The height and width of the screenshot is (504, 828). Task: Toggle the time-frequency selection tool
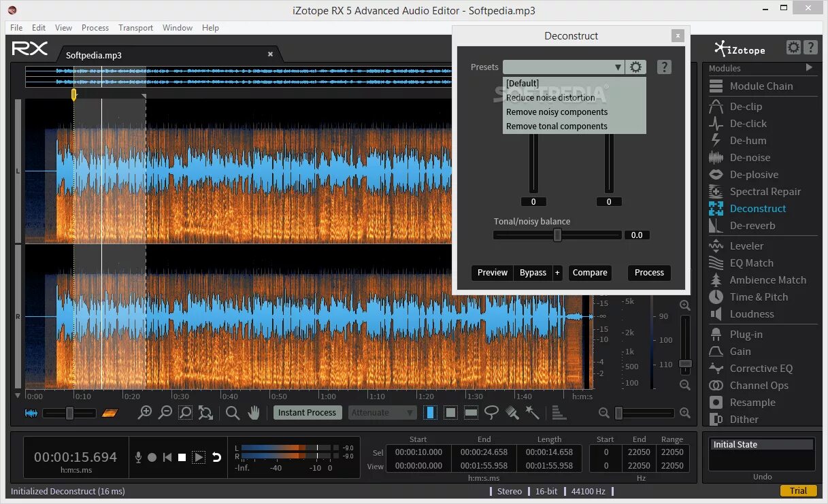tap(450, 412)
